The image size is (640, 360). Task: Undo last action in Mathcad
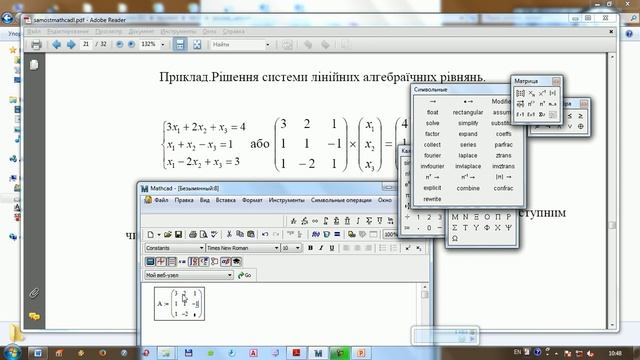[265, 234]
